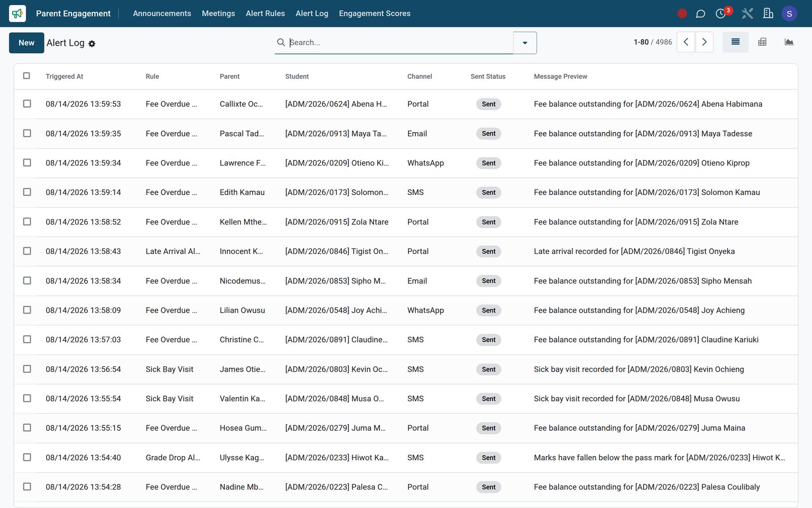Sort by Sent Status column header
Screen dimensions: 812x508
pos(488,76)
